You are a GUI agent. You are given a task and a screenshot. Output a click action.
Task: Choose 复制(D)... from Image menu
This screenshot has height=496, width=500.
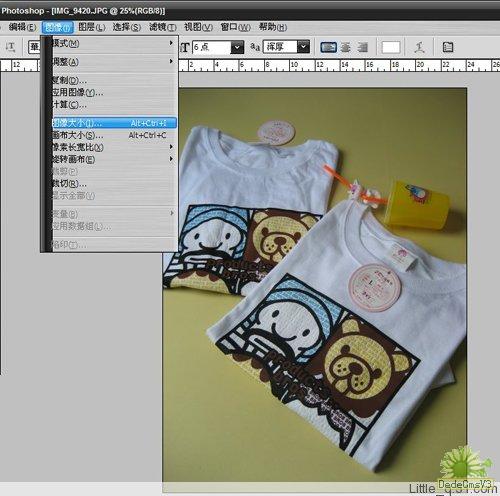pyautogui.click(x=114, y=80)
